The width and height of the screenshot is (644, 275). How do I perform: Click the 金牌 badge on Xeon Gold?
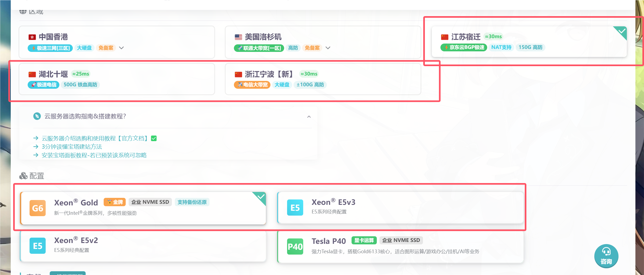coord(115,202)
